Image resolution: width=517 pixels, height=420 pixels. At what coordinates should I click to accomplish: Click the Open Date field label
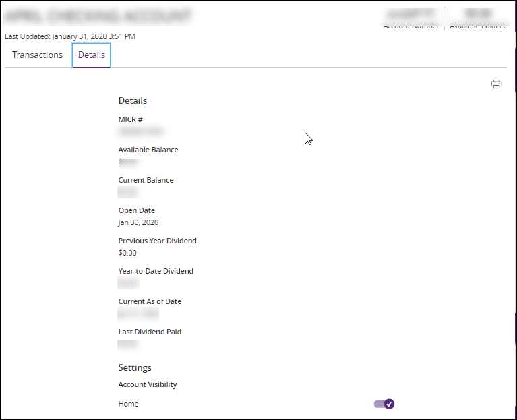pos(136,210)
